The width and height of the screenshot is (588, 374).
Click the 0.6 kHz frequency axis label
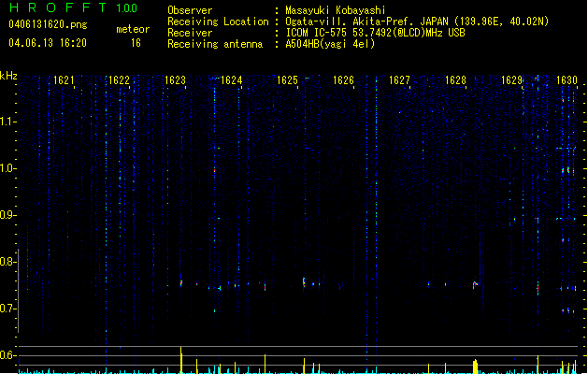click(7, 355)
